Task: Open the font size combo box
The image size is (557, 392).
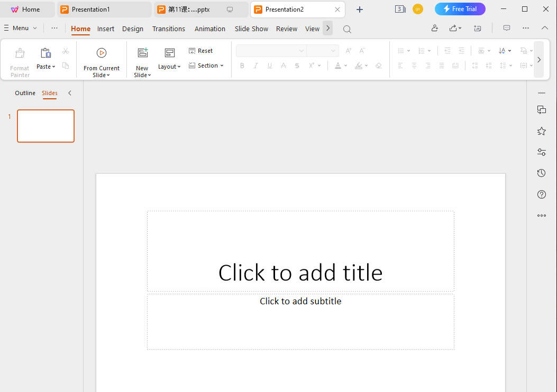Action: coord(323,51)
